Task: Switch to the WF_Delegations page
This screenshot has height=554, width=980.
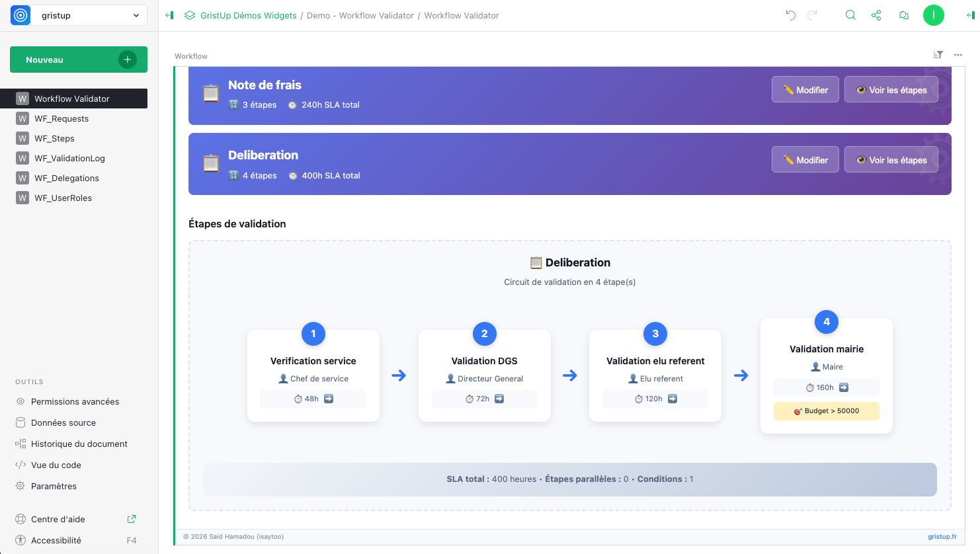Action: pyautogui.click(x=67, y=178)
